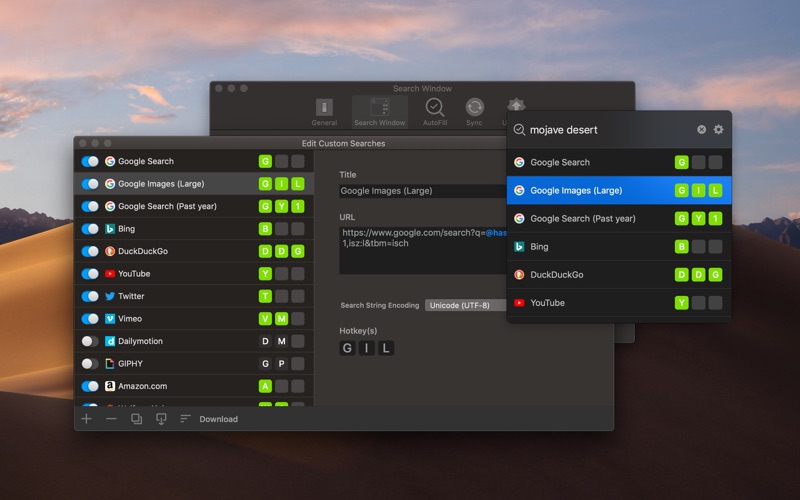Viewport: 800px width, 500px height.
Task: Select the Dailymotion row in the list
Action: tap(194, 341)
